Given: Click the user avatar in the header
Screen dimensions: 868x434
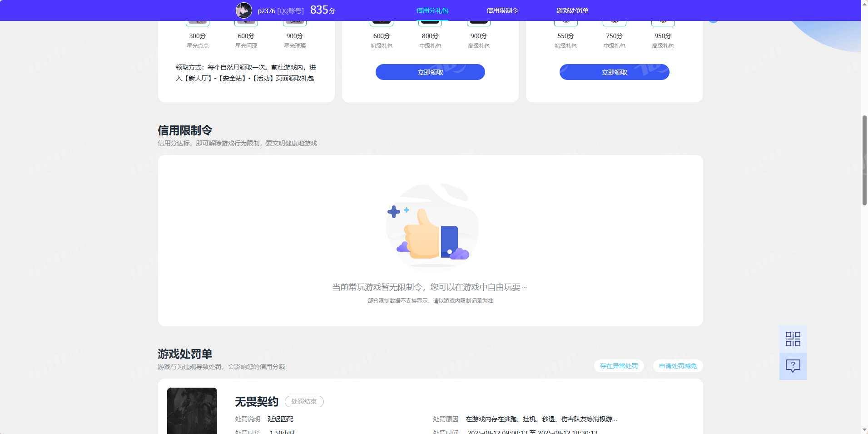Looking at the screenshot, I should tap(244, 10).
